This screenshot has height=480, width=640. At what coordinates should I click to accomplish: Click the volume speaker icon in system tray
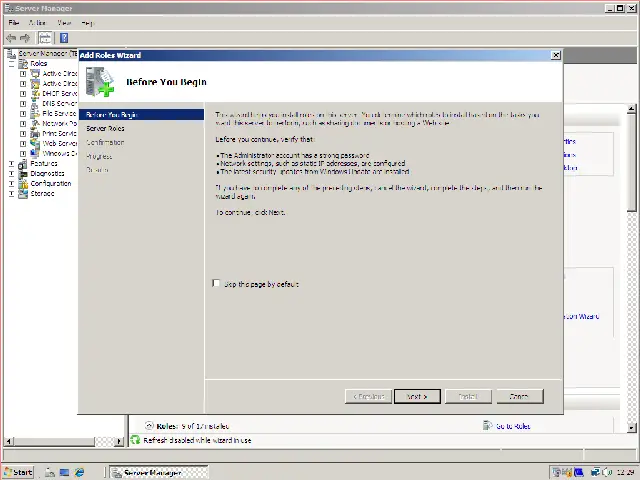point(606,472)
